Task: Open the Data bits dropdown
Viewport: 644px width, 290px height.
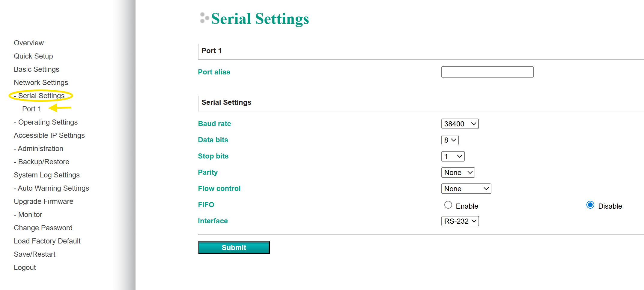Action: [x=450, y=140]
